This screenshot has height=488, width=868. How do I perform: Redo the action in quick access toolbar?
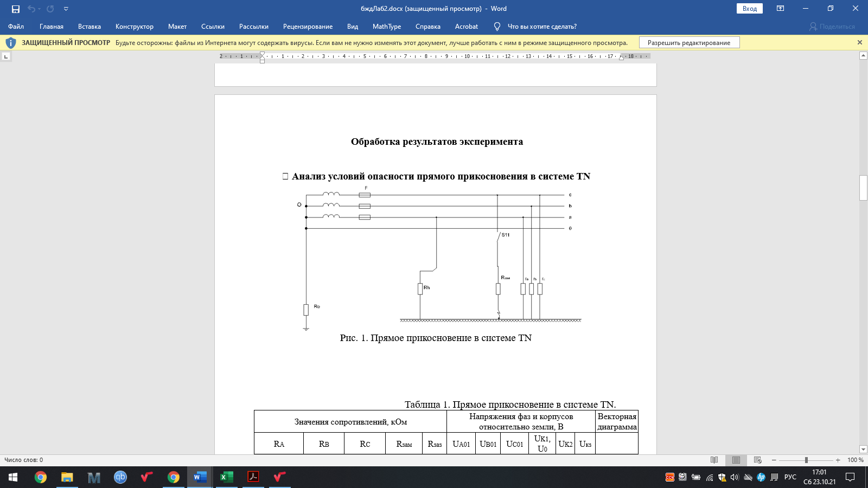coord(50,9)
